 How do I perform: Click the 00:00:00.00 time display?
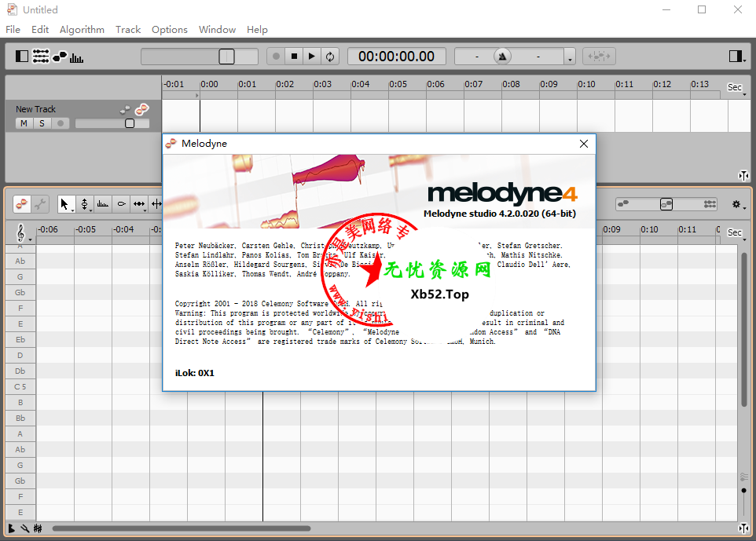point(396,57)
